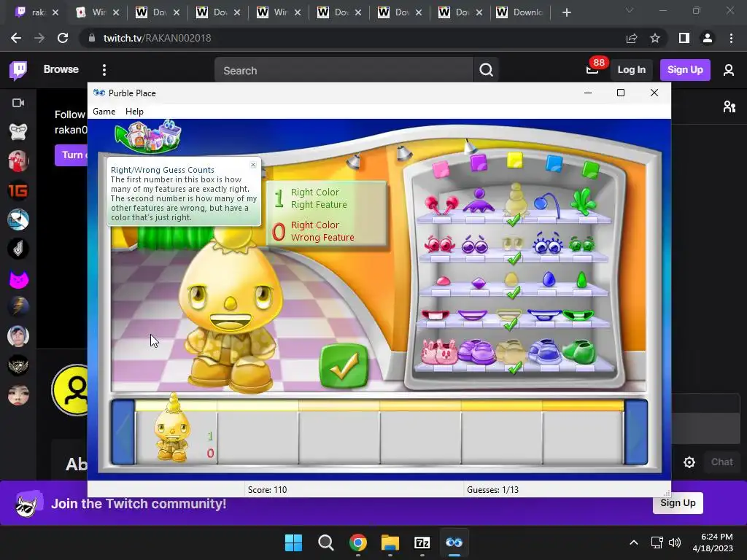Open Twitch notifications inbox with 88 badge

point(592,70)
